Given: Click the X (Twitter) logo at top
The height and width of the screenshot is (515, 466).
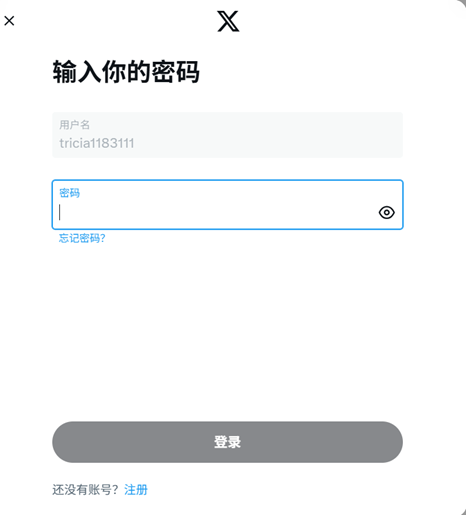Looking at the screenshot, I should [228, 21].
